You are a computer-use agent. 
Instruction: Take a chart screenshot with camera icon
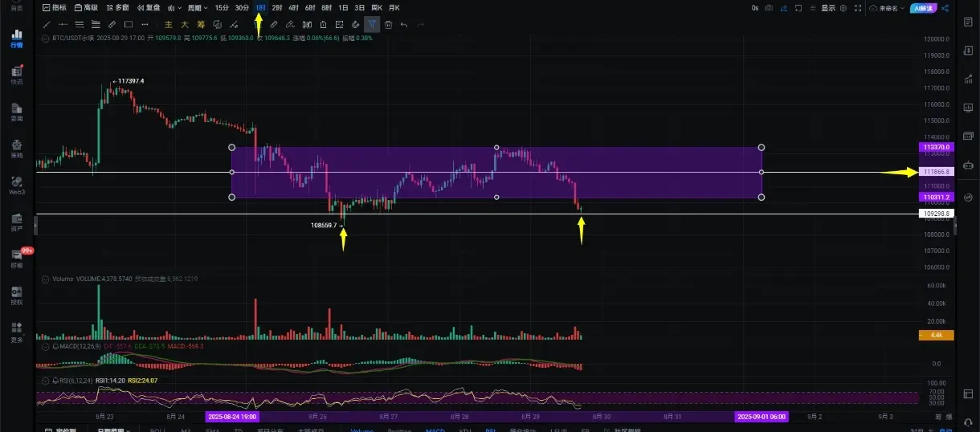pos(769,8)
